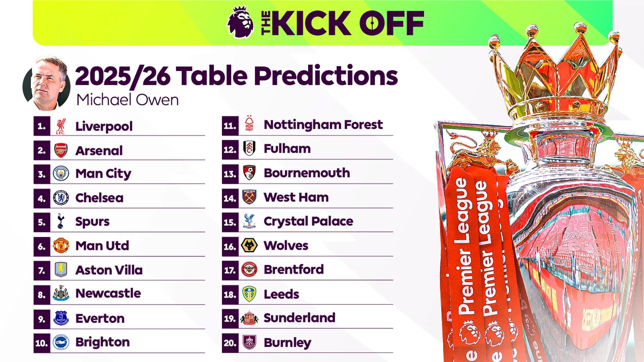Click The Kick Off title text
644x362 pixels.
point(342,23)
